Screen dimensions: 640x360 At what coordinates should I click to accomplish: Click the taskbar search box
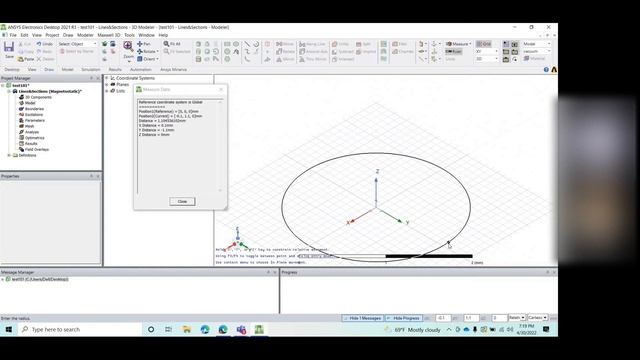[x=80, y=329]
